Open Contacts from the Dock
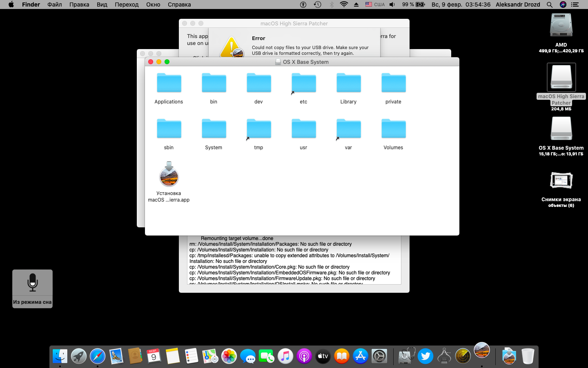 tap(135, 356)
